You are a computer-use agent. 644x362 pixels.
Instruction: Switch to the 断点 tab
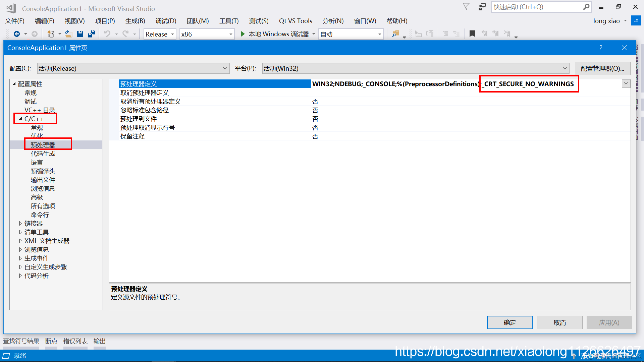(51, 341)
